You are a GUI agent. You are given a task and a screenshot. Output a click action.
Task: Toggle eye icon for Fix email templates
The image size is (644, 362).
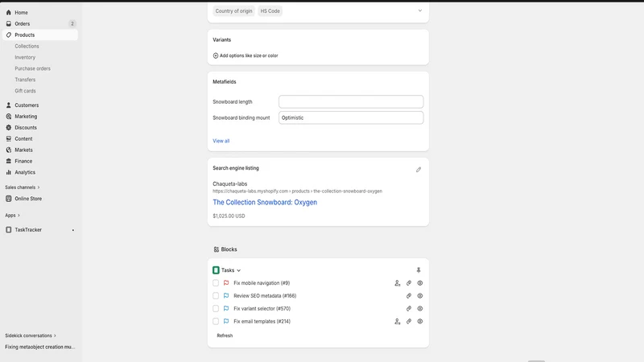[419, 321]
